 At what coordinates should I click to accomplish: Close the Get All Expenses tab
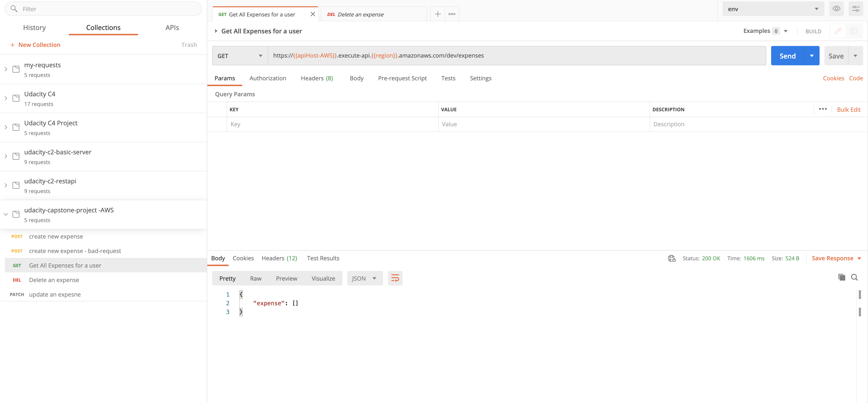[x=313, y=14]
